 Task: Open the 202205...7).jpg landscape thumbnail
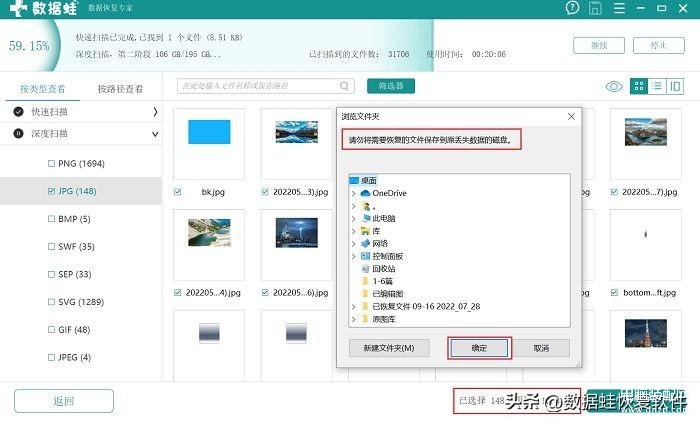pos(646,132)
